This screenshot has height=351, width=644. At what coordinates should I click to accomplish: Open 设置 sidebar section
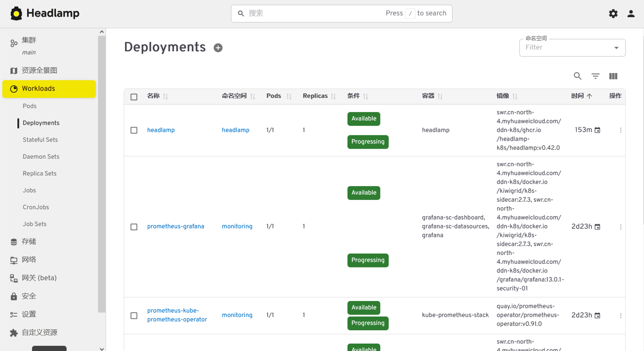point(49,314)
